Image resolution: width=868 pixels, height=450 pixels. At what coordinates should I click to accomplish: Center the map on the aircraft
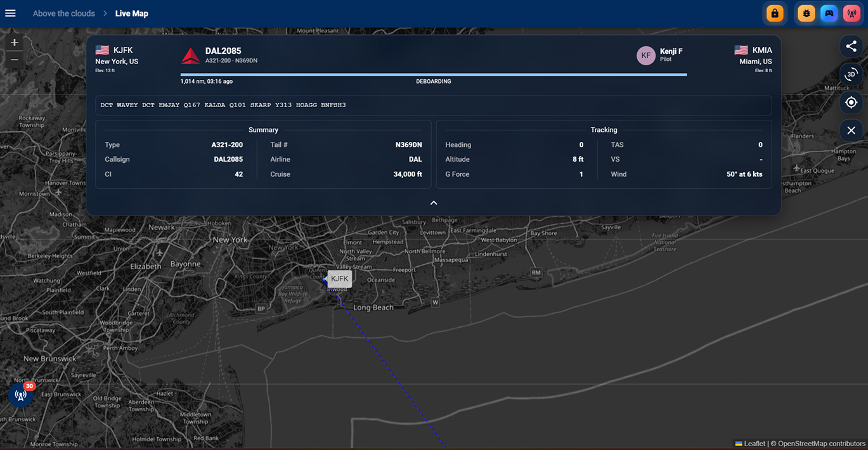[x=851, y=102]
